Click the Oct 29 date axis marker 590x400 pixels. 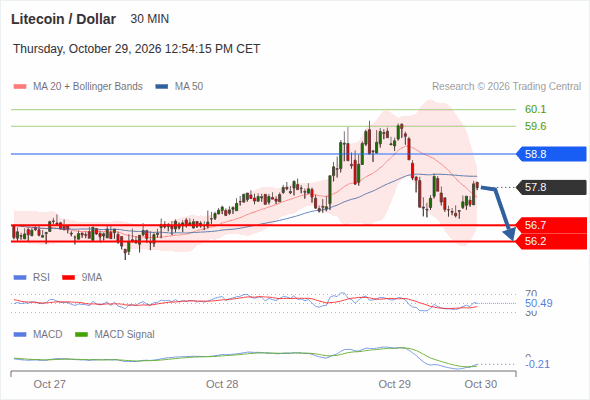point(394,384)
